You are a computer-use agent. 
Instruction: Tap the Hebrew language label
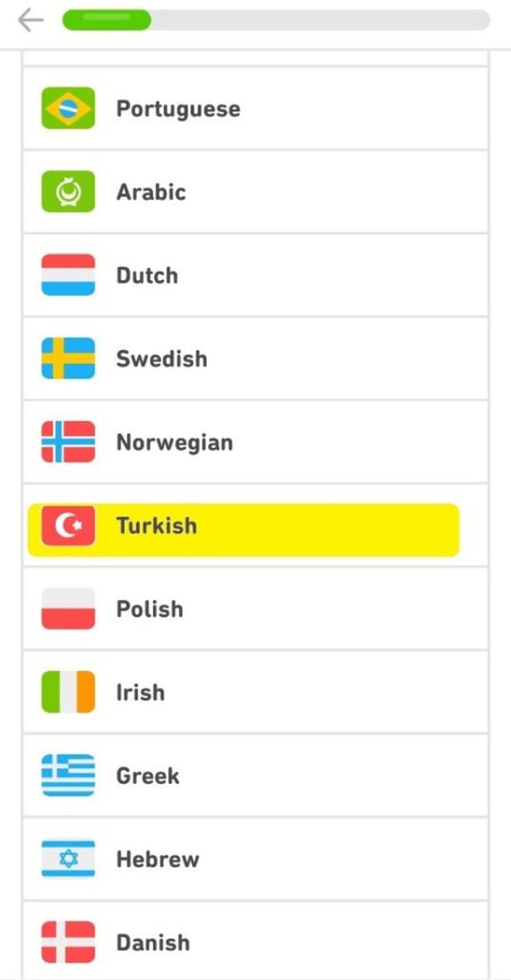[x=157, y=859]
